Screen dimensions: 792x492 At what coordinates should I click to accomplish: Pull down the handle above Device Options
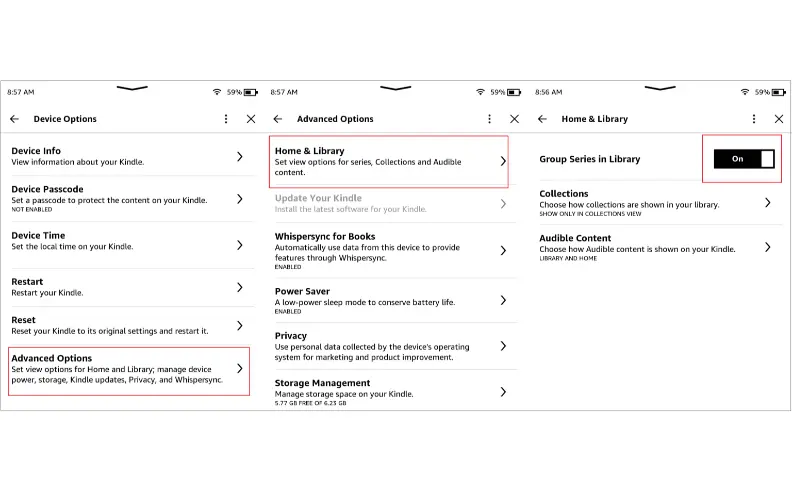[x=132, y=88]
